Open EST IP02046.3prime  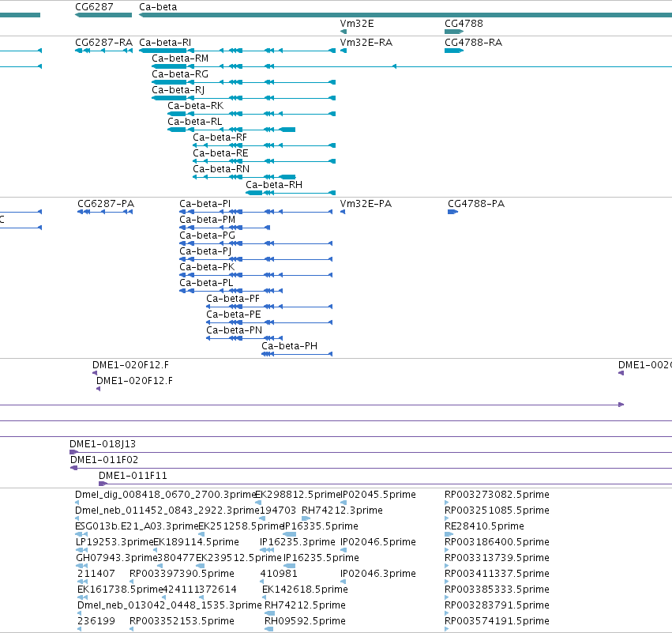coord(378,574)
